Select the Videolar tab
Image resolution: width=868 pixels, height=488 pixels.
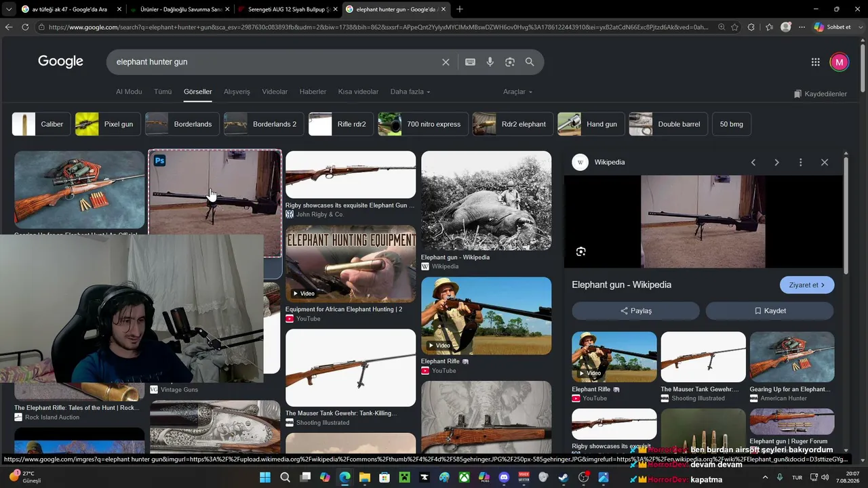coord(275,91)
